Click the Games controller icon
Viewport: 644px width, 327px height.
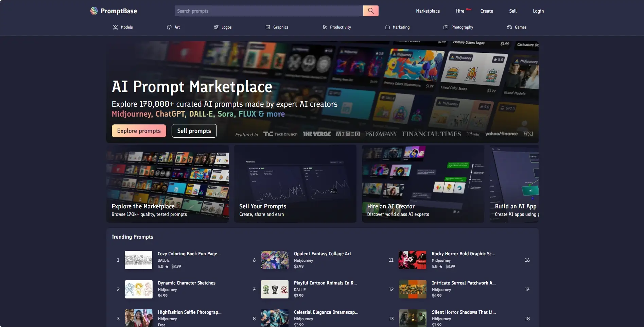pos(509,27)
